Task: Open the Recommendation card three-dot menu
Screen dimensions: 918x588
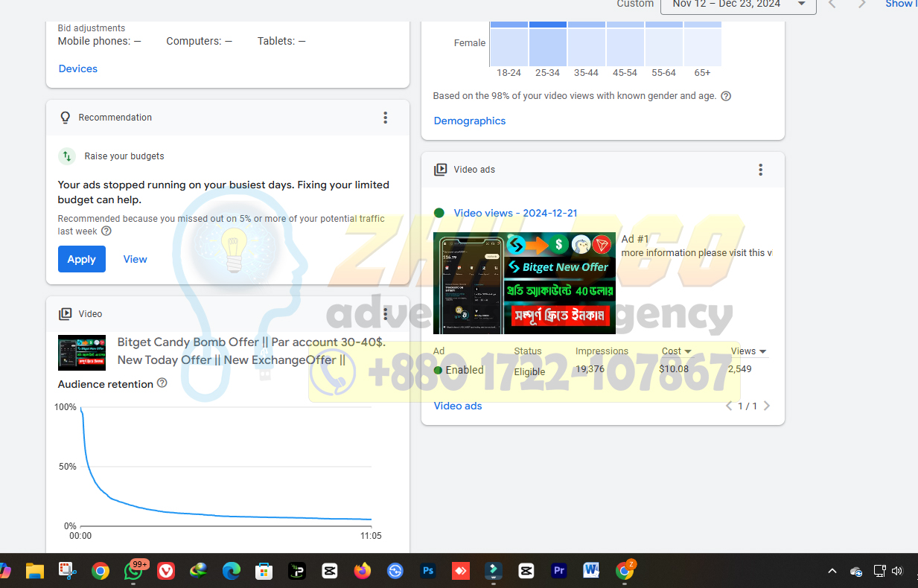Action: [385, 118]
